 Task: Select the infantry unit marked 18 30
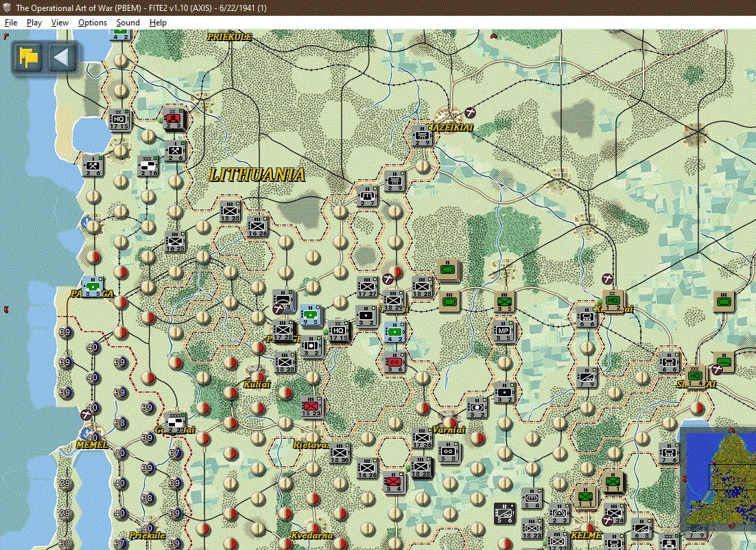[x=340, y=453]
